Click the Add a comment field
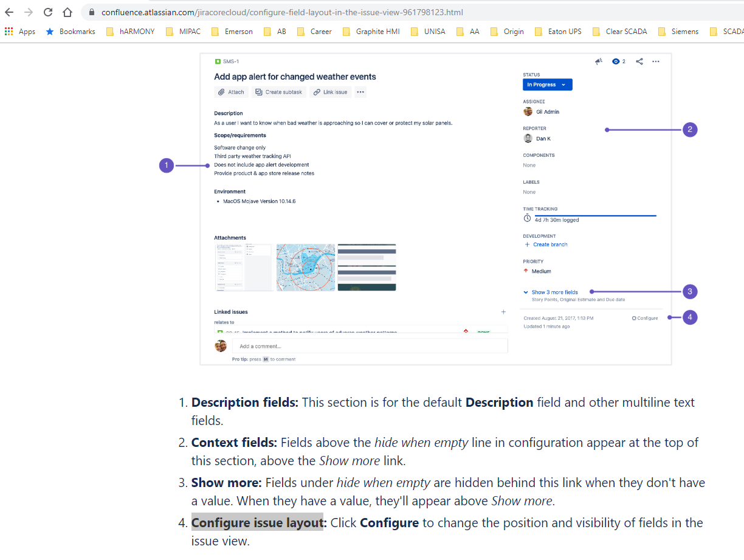Screen dimensions: 744x560 (370, 345)
